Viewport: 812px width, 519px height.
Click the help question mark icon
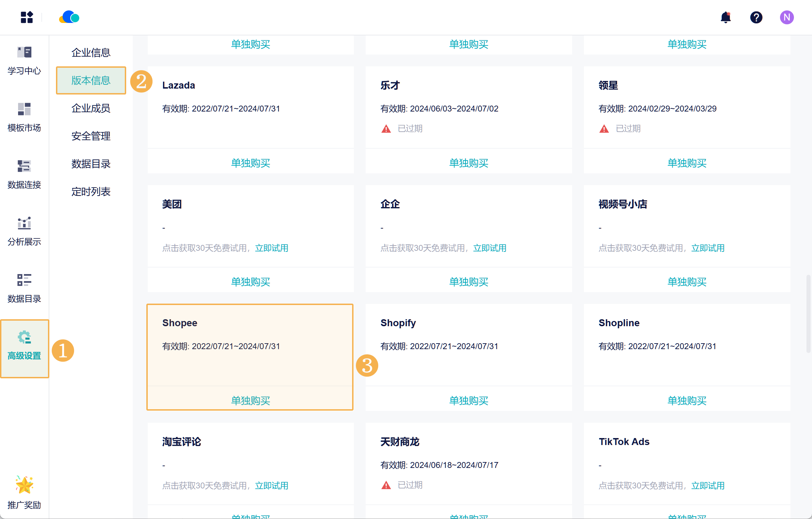point(756,17)
